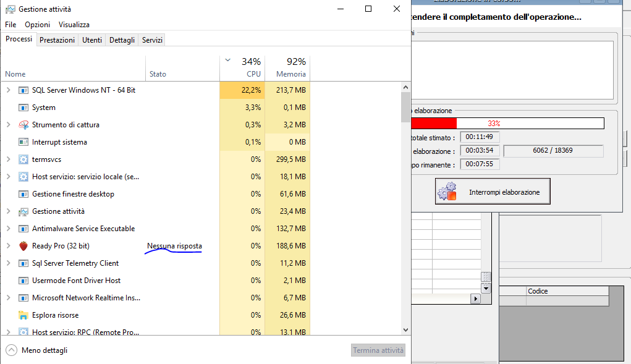Click the gears icon on Interrompi elaborazione
631x364 pixels.
(447, 192)
